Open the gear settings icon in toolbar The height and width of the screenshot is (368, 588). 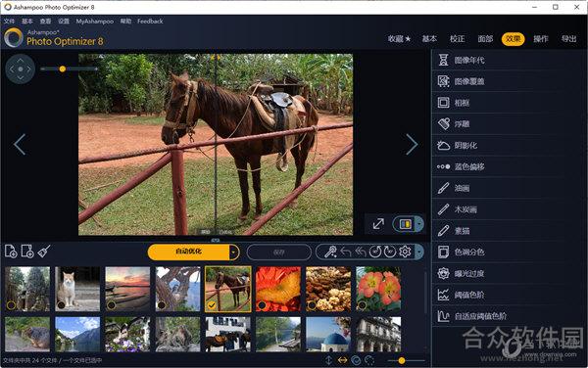[405, 252]
